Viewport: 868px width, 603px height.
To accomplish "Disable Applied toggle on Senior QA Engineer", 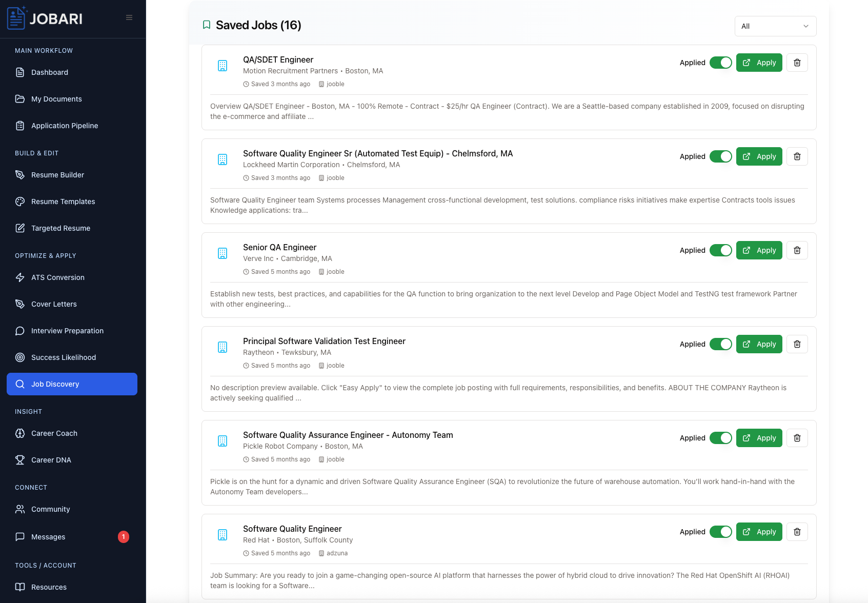I will click(x=721, y=250).
